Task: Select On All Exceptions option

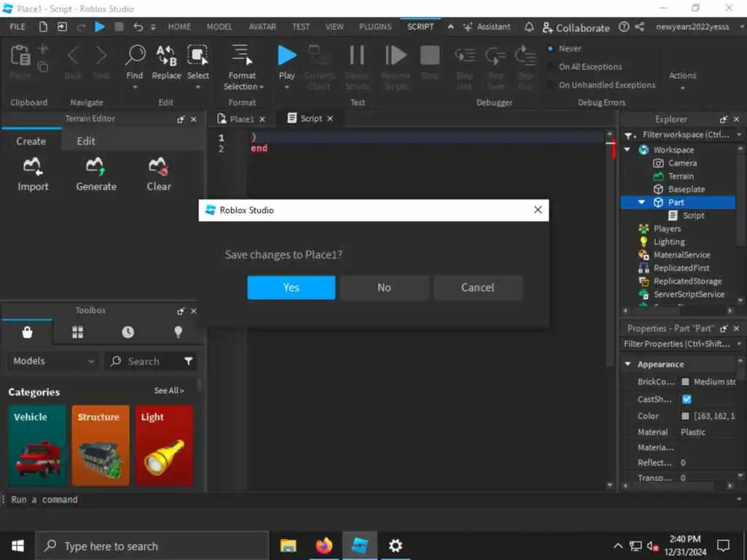Action: tap(550, 66)
